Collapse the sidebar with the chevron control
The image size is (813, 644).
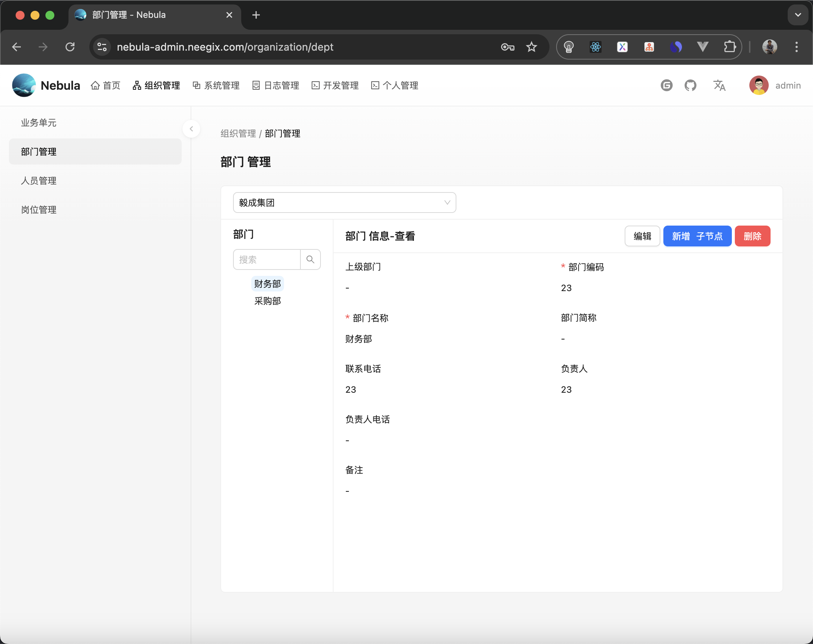pos(192,128)
